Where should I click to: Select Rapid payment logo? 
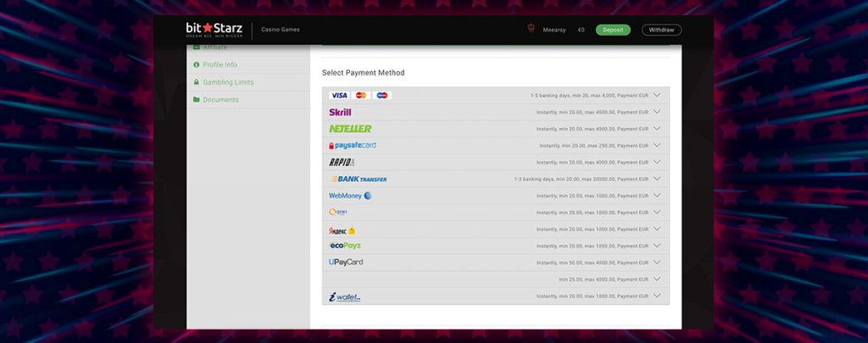(x=342, y=162)
